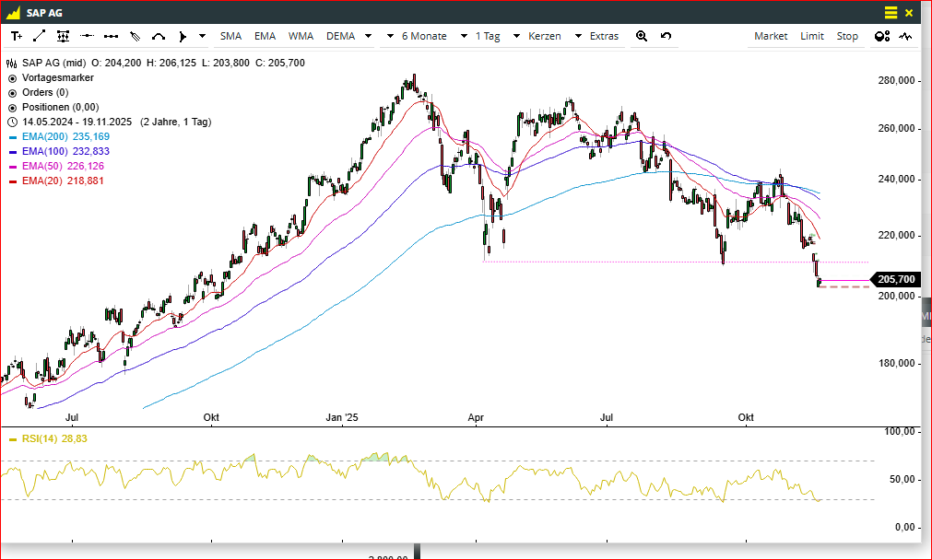Select the arc curve drawing tool
The width and height of the screenshot is (932, 560).
159,36
